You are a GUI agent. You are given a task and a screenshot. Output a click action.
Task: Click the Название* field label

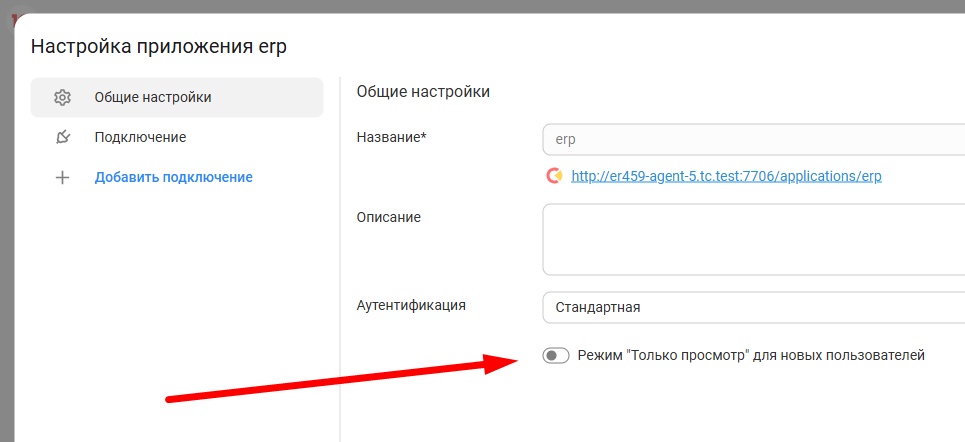coord(392,137)
